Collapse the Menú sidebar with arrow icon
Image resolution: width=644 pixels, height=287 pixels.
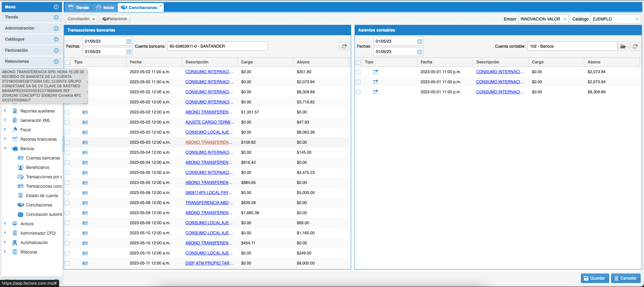(x=56, y=7)
